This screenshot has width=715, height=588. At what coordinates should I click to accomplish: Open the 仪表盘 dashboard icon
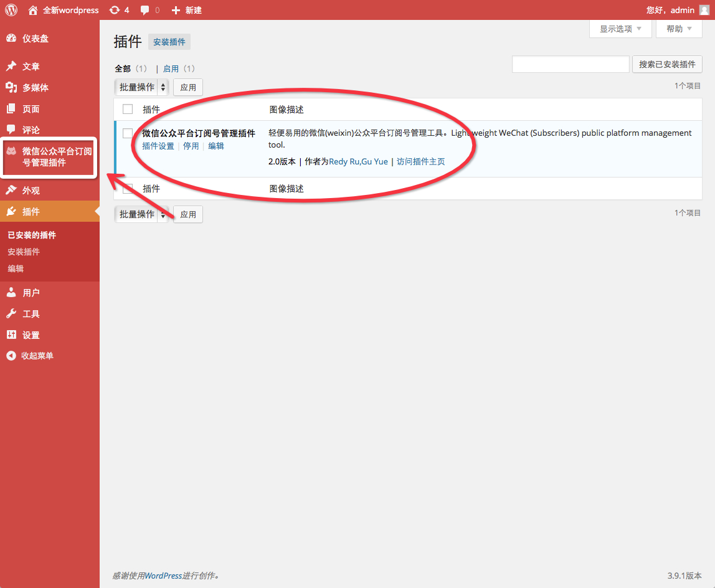click(11, 39)
